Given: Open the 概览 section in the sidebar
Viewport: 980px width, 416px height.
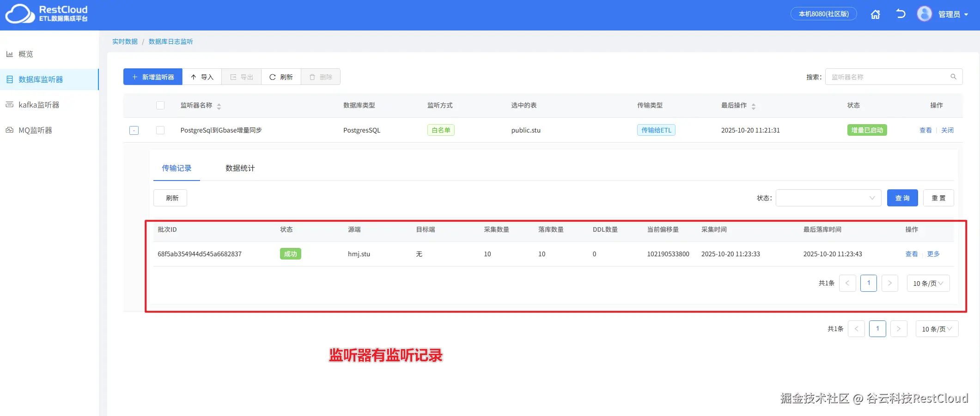Looking at the screenshot, I should coord(25,54).
